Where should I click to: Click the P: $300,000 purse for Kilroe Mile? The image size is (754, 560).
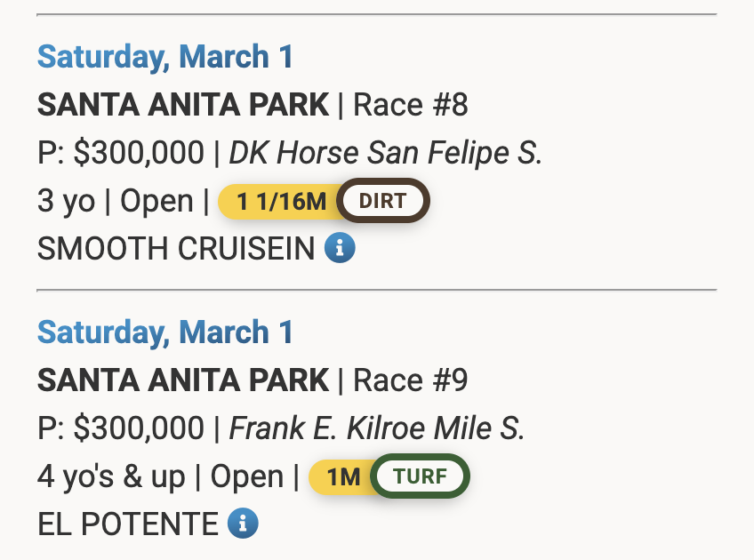point(121,428)
